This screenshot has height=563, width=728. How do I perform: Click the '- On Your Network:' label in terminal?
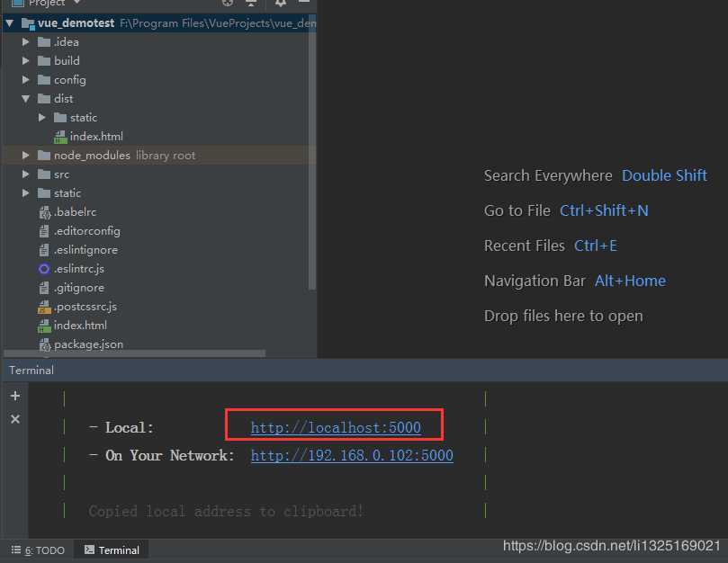pos(162,455)
